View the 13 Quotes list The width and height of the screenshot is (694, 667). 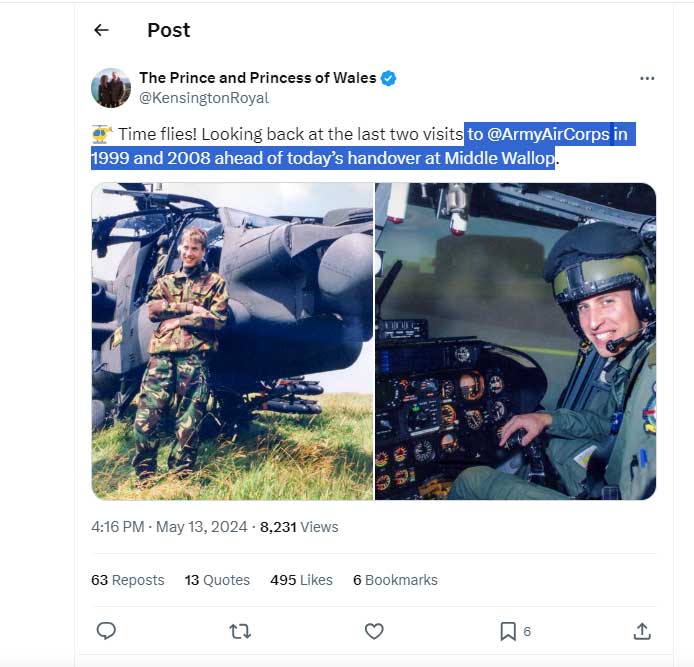tap(217, 580)
